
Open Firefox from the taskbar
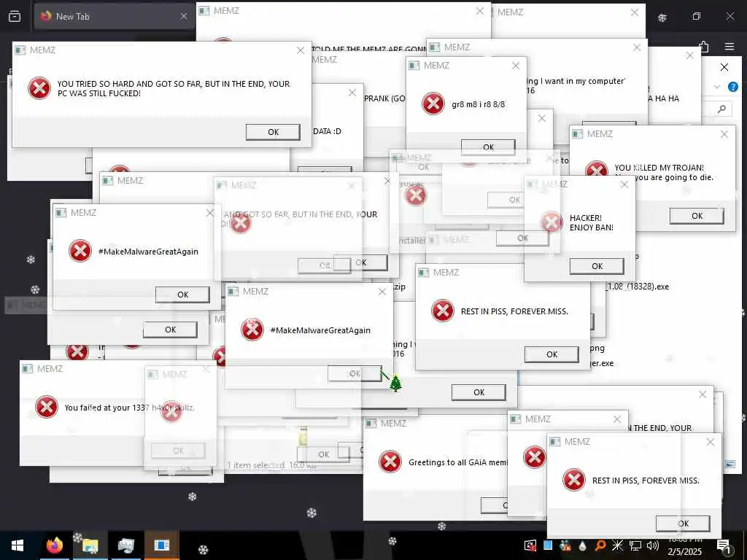[54, 545]
